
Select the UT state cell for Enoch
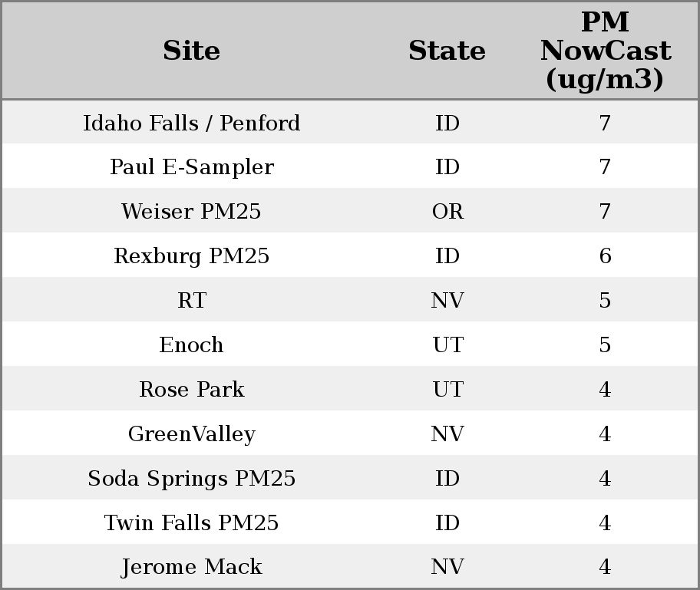click(447, 345)
